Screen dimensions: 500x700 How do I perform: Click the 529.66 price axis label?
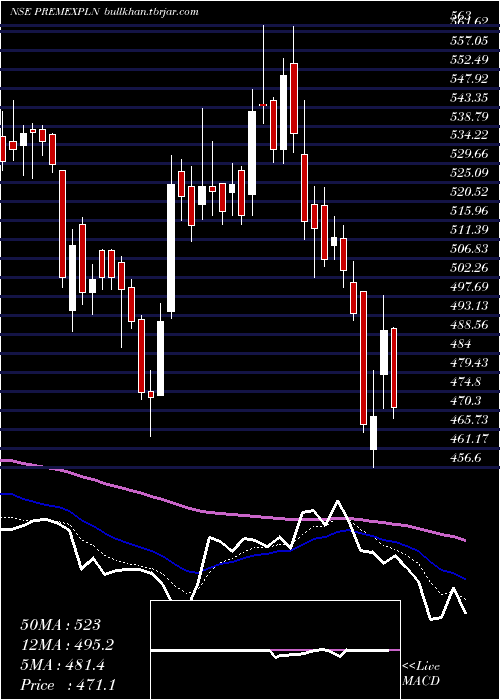pyautogui.click(x=468, y=154)
